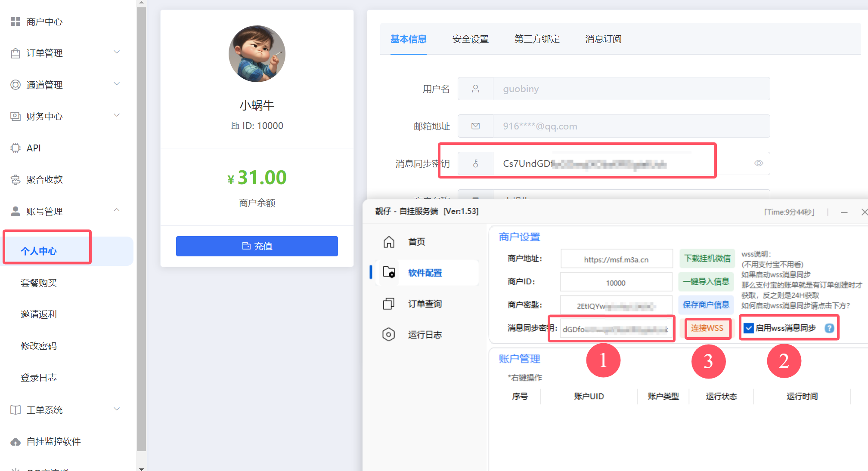Click the 账户UID column header
The height and width of the screenshot is (471, 868).
(x=589, y=396)
